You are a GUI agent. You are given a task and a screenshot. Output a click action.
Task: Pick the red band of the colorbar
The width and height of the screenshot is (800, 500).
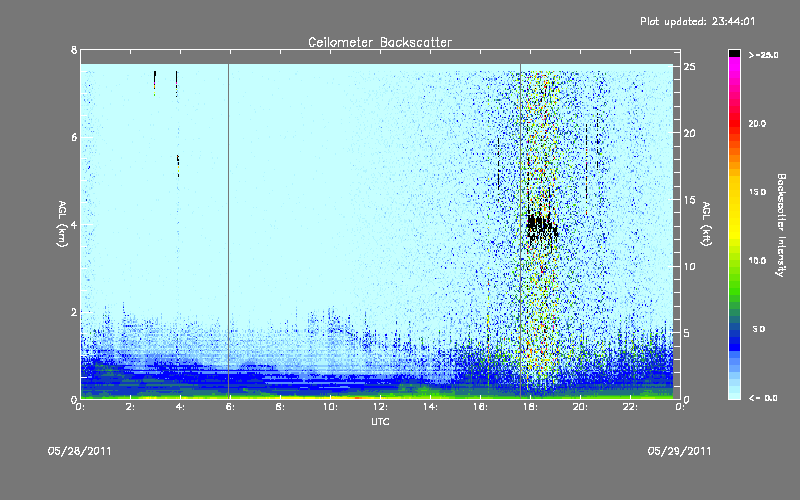(x=734, y=125)
